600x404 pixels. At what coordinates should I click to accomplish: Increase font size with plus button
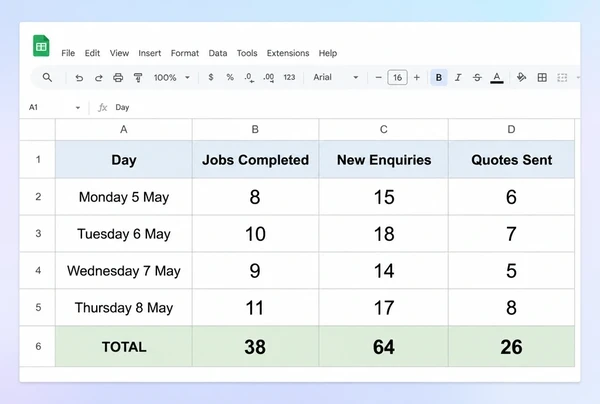pos(417,78)
